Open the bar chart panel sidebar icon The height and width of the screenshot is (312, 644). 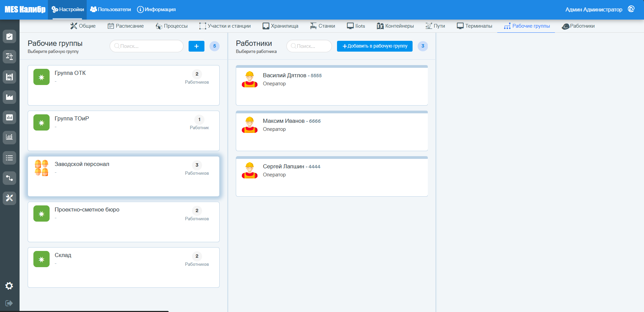(9, 117)
